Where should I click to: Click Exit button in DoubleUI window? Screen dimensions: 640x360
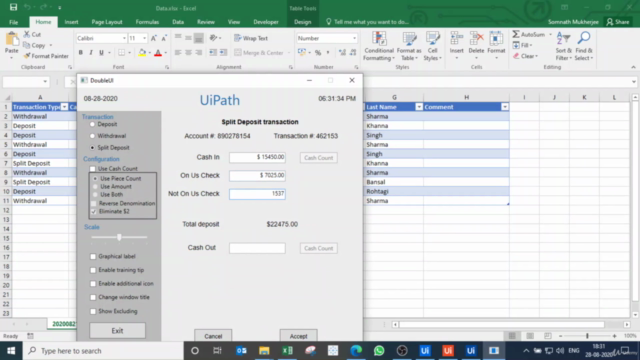(x=117, y=331)
